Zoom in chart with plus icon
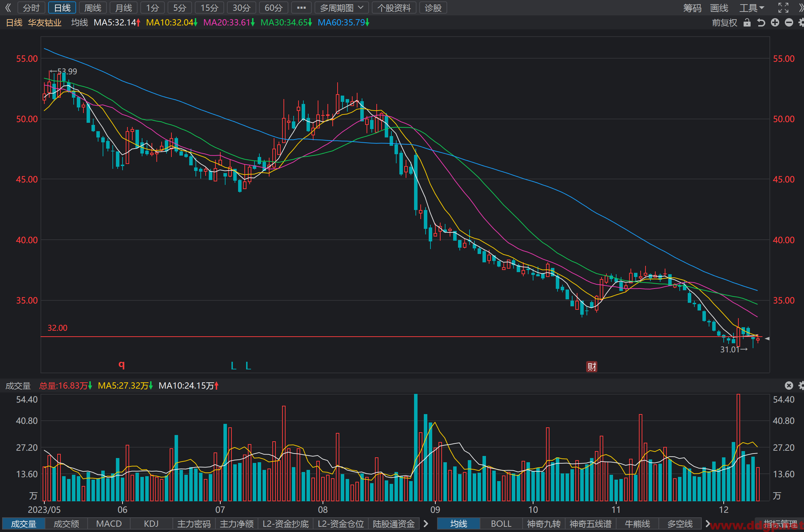The width and height of the screenshot is (804, 532). point(775,23)
